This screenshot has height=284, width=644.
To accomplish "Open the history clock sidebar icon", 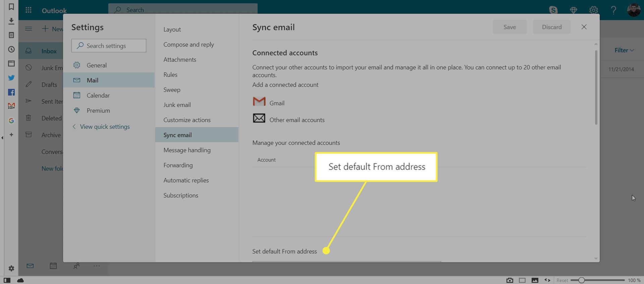I will tap(11, 49).
